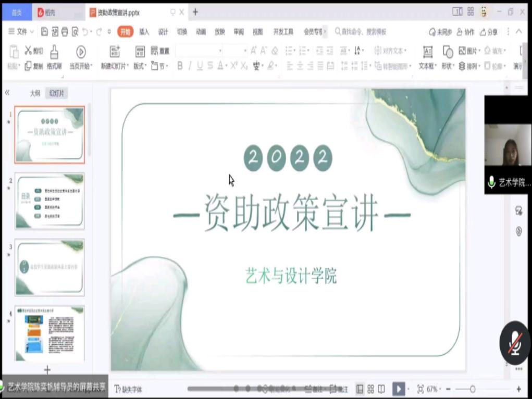Click the Format Painter brush icon
Screen dimensions: 532x399
click(x=54, y=52)
